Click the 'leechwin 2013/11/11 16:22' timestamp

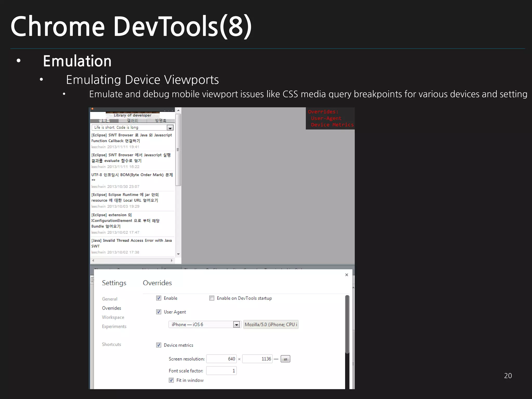tap(115, 167)
